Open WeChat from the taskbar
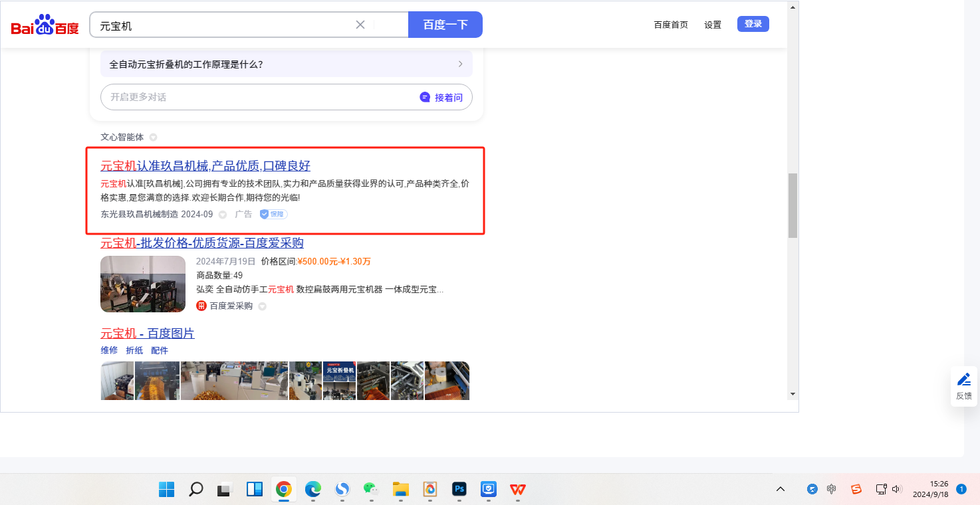 point(370,490)
